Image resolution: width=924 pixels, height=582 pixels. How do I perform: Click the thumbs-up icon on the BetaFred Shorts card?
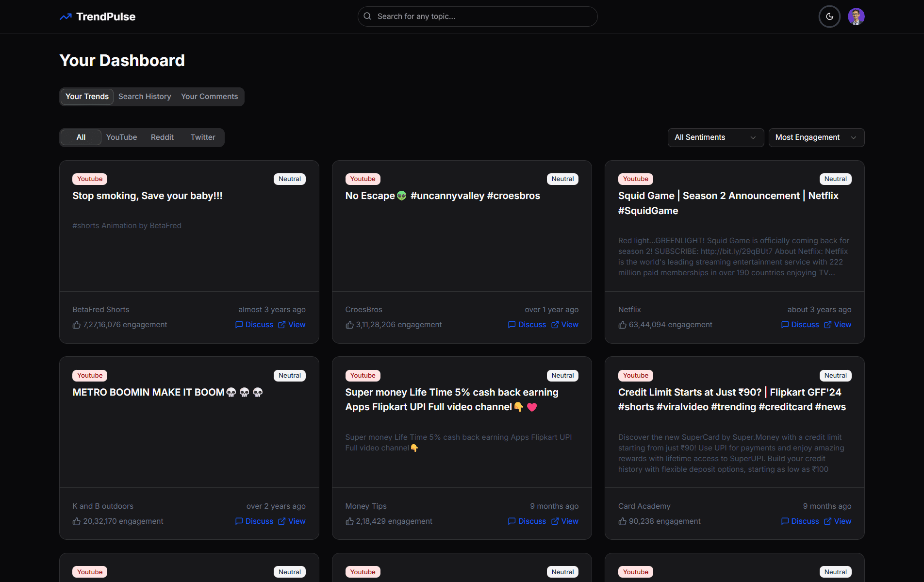click(x=77, y=325)
